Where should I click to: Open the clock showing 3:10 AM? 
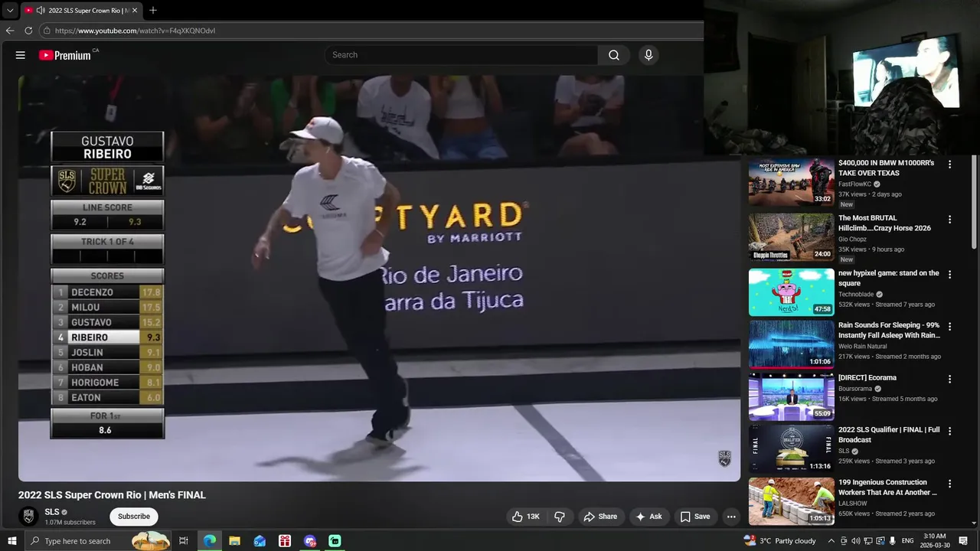pyautogui.click(x=935, y=541)
